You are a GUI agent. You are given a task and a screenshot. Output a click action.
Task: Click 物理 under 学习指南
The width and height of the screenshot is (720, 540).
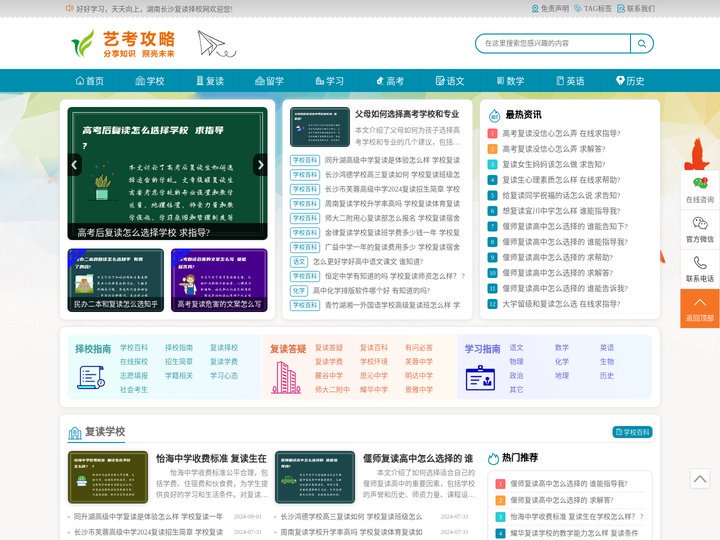click(x=517, y=362)
